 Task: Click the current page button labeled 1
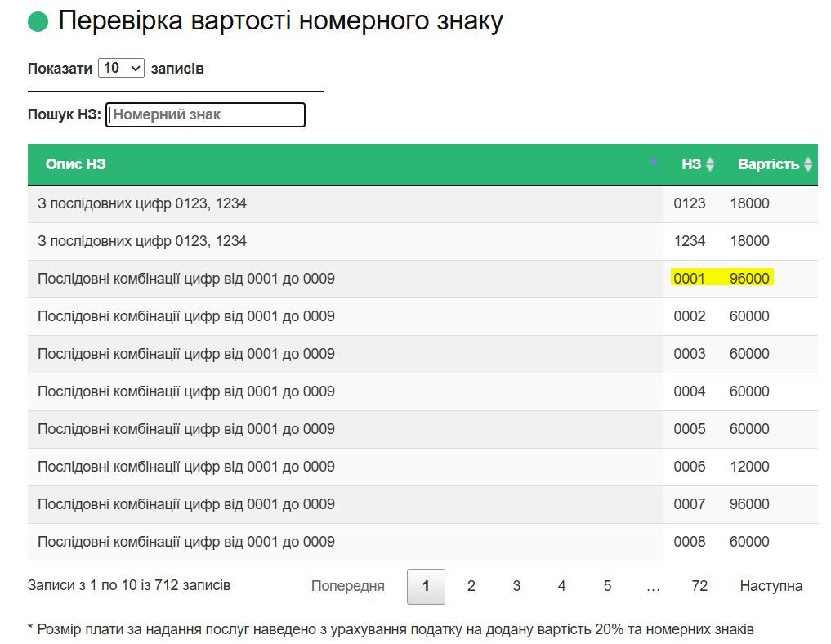(x=425, y=586)
